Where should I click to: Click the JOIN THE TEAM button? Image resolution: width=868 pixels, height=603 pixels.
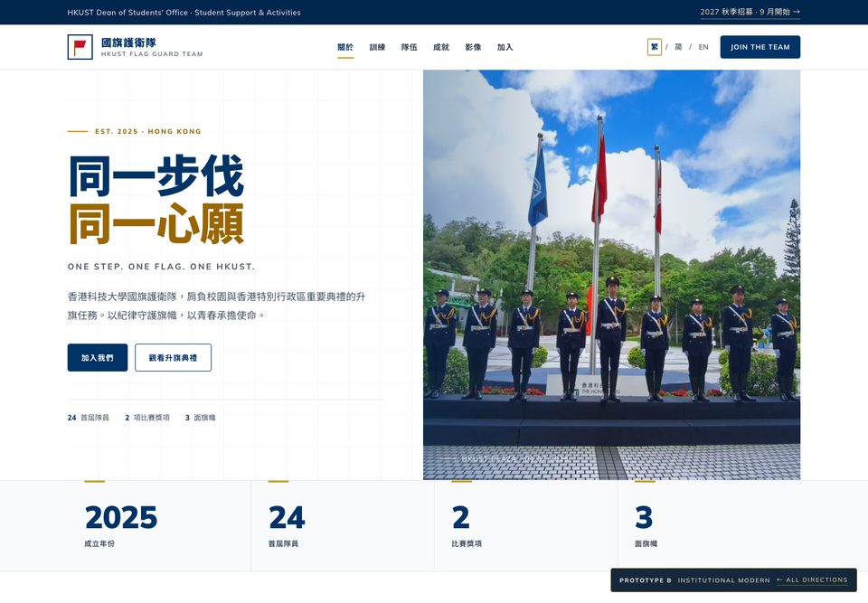pos(760,47)
